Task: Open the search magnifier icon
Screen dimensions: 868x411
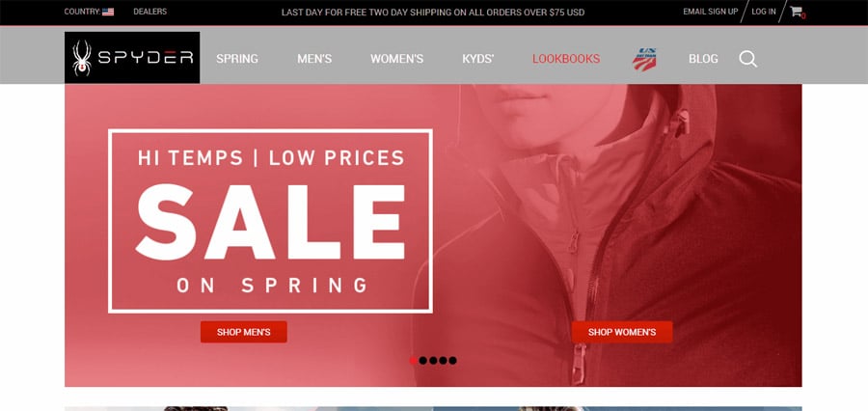Action: [x=747, y=59]
